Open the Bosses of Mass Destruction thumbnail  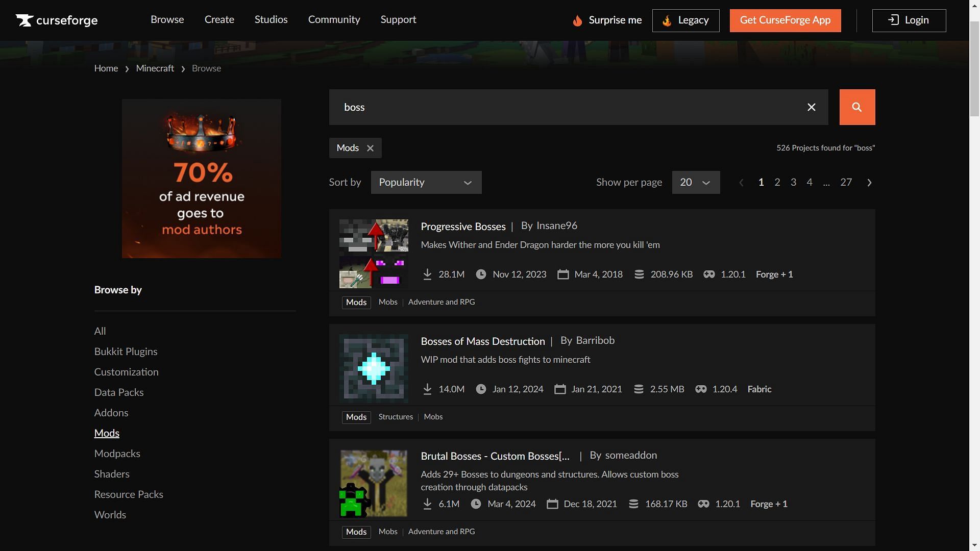coord(374,368)
